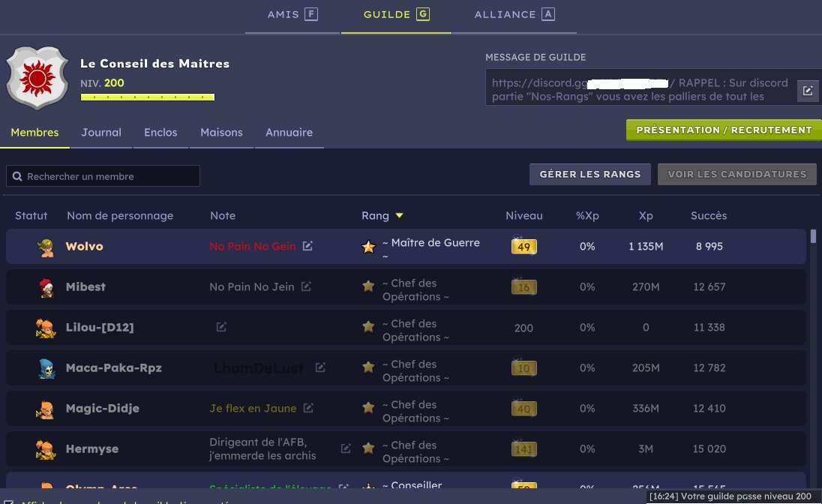
Task: Edit Mibest's note pencil icon
Action: coord(306,286)
